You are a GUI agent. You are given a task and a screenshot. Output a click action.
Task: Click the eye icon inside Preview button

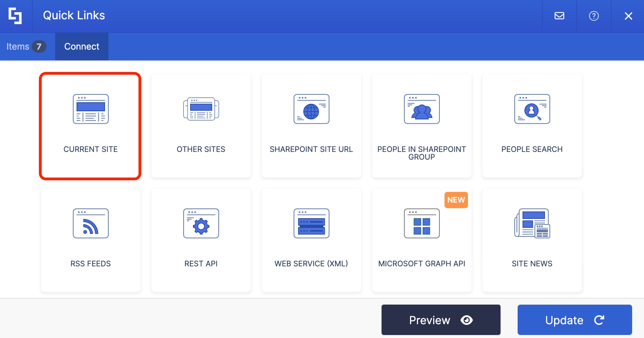[467, 320]
